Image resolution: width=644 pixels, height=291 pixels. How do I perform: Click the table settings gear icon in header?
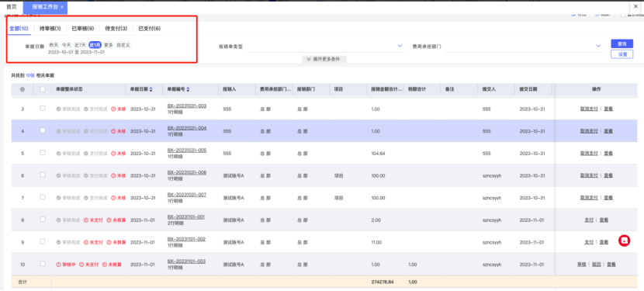tap(23, 88)
